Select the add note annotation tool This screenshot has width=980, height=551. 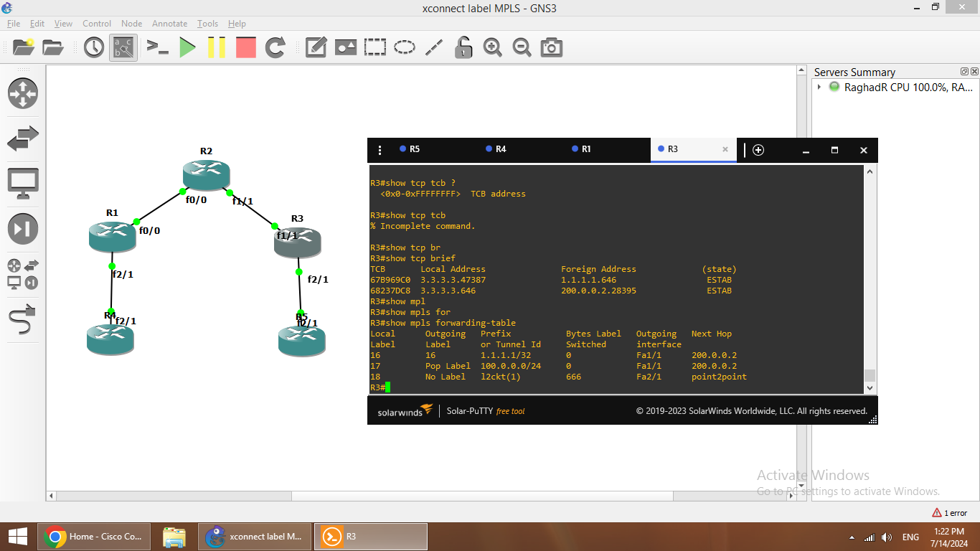pos(315,47)
